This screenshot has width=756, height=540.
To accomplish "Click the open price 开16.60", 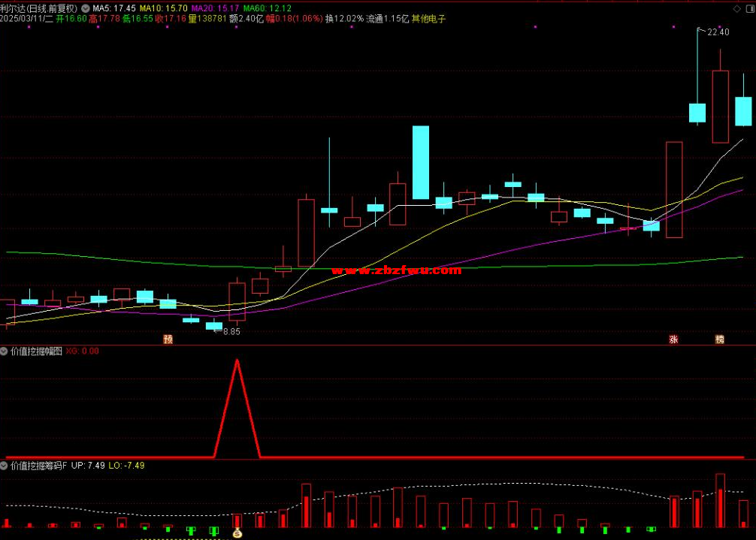I will (x=71, y=19).
